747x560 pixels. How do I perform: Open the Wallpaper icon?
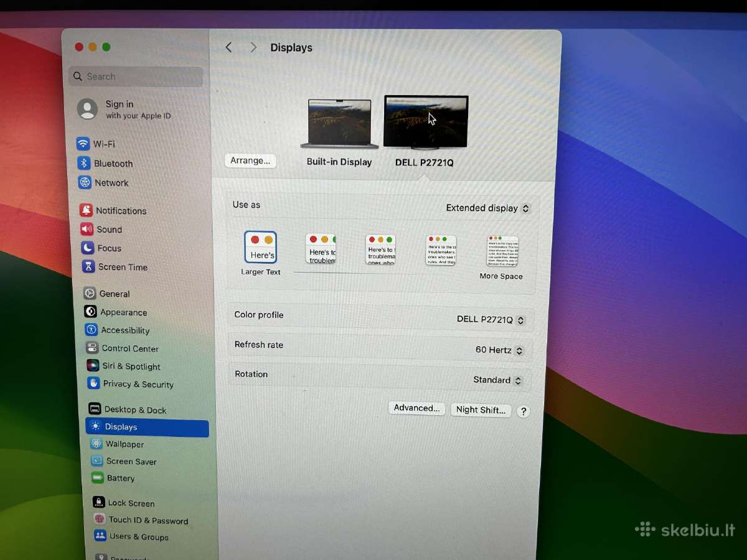(x=96, y=444)
